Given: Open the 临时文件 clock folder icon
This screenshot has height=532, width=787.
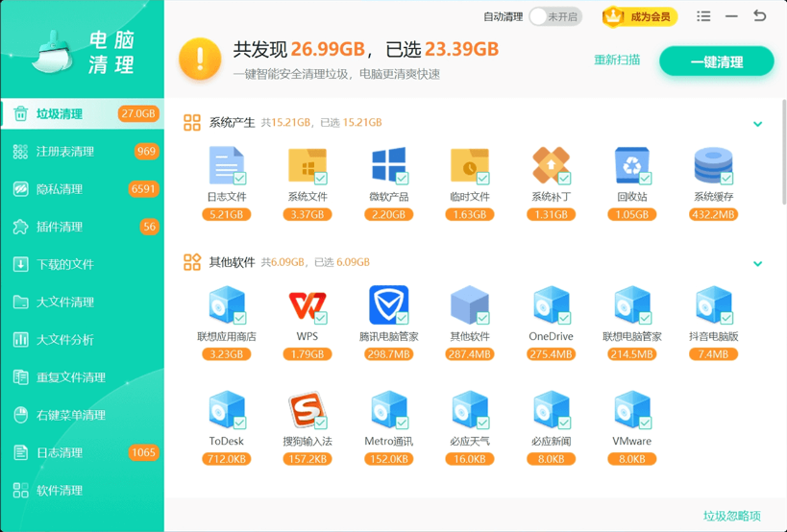Looking at the screenshot, I should click(469, 165).
